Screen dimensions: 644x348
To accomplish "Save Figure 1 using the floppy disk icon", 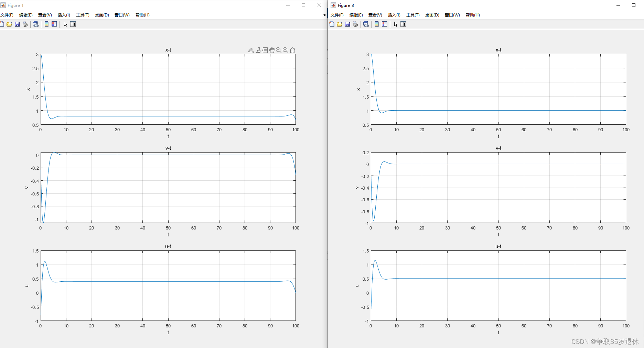I will pyautogui.click(x=17, y=24).
